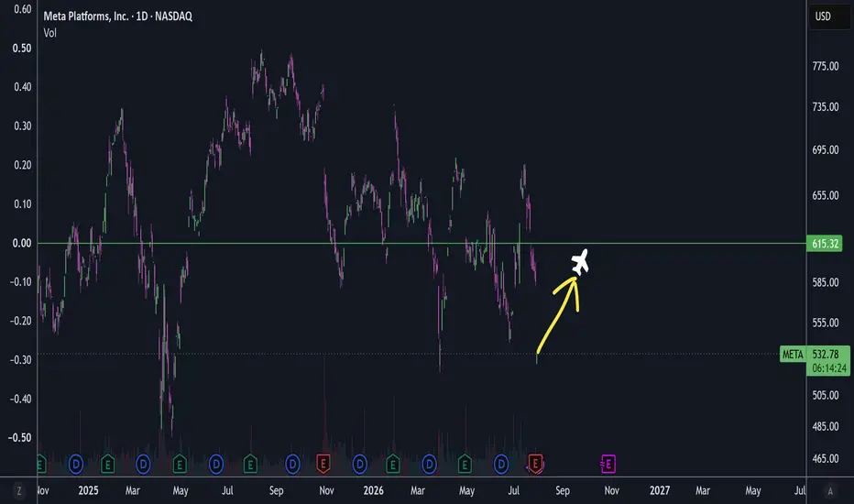
Task: Click the dividend marker after Sep 2025
Action: click(292, 465)
